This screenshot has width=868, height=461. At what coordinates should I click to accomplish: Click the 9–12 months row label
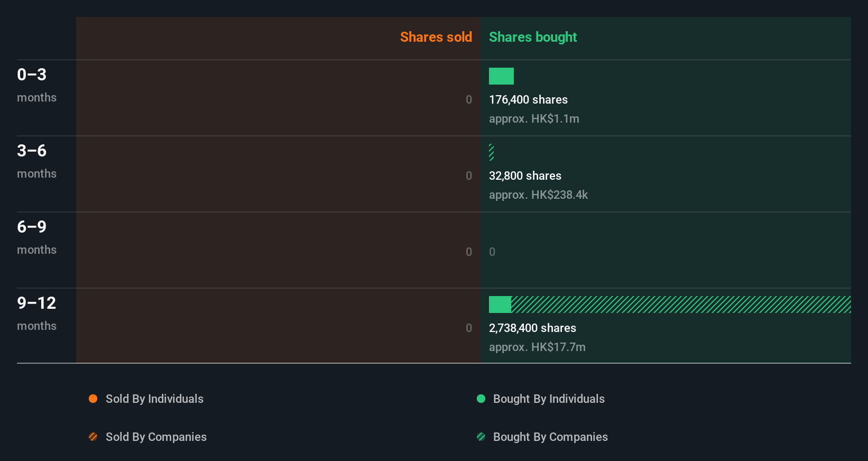[36, 314]
